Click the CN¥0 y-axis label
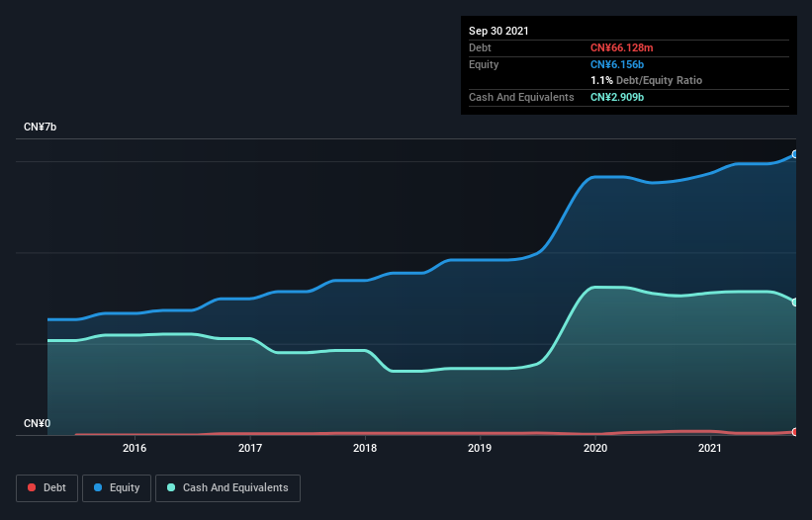Image resolution: width=812 pixels, height=520 pixels. [38, 424]
